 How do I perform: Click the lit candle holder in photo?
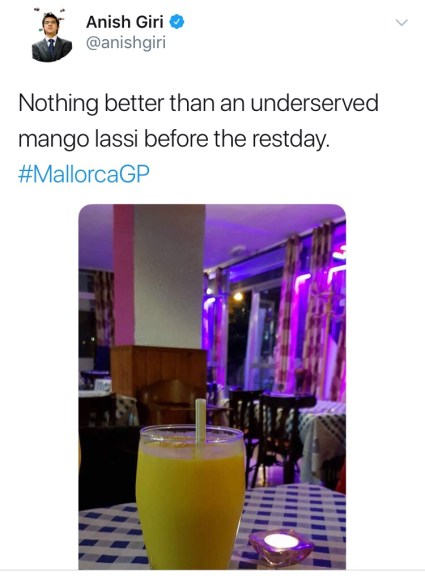(x=281, y=546)
